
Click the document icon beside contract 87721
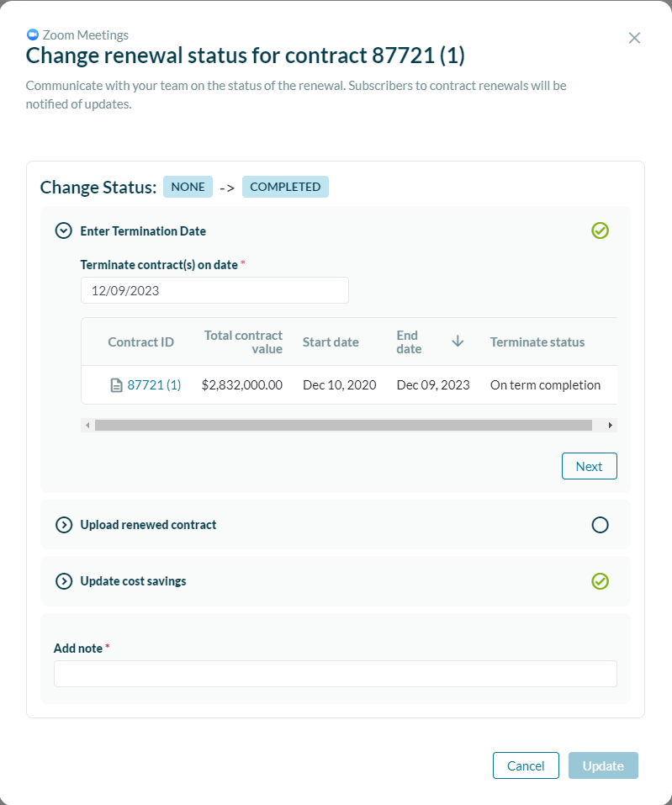(117, 385)
